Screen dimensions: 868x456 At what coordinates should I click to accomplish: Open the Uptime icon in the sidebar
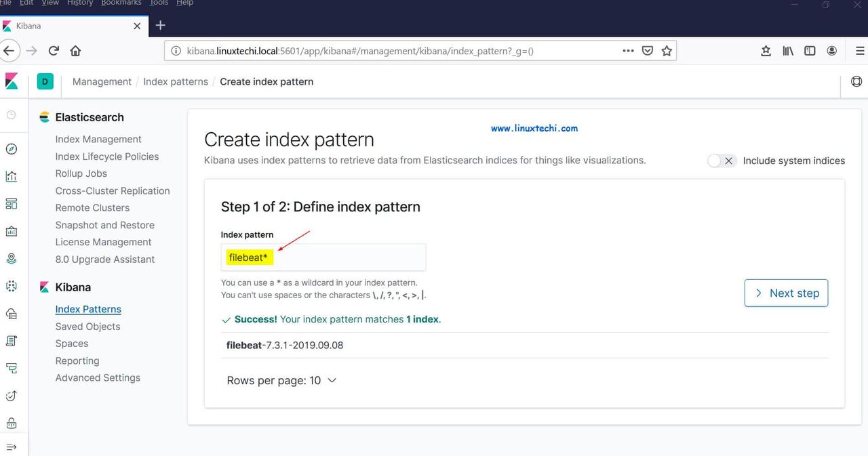[x=11, y=396]
